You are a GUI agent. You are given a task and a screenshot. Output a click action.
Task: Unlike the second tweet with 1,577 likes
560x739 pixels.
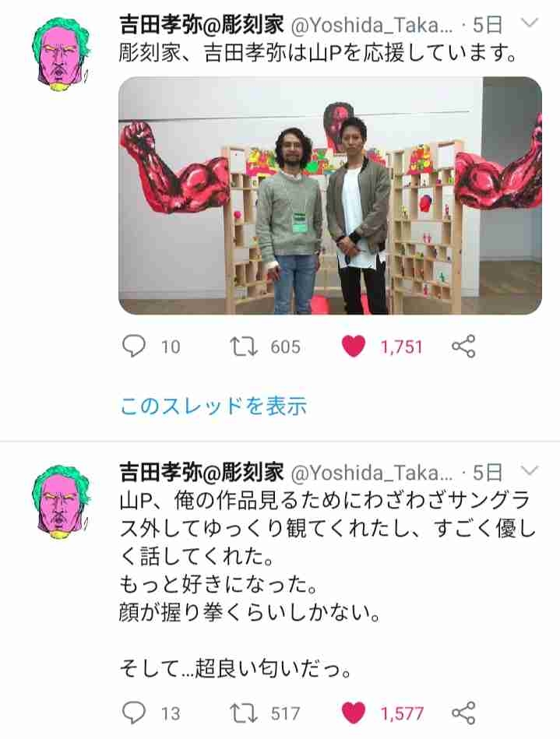click(x=354, y=713)
